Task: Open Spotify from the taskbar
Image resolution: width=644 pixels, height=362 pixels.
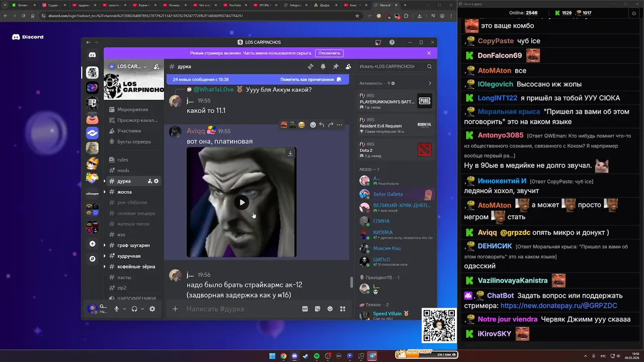Action: (316, 356)
